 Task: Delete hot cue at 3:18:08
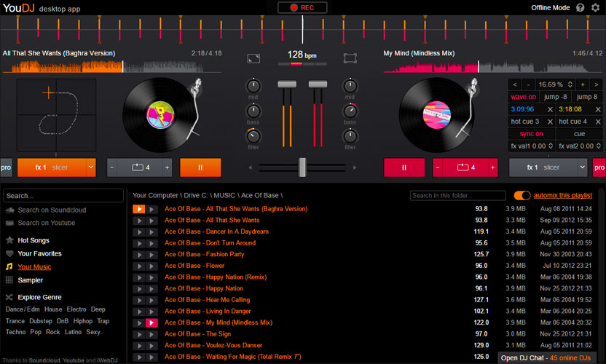598,110
